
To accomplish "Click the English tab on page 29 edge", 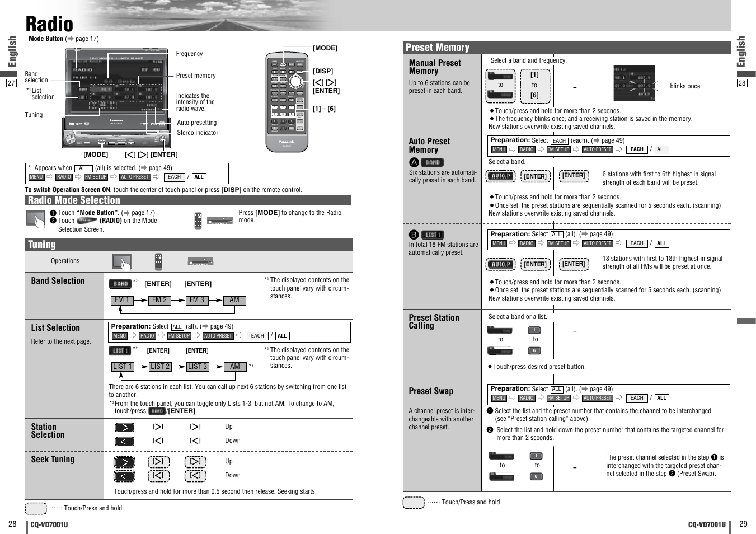I will click(x=741, y=51).
